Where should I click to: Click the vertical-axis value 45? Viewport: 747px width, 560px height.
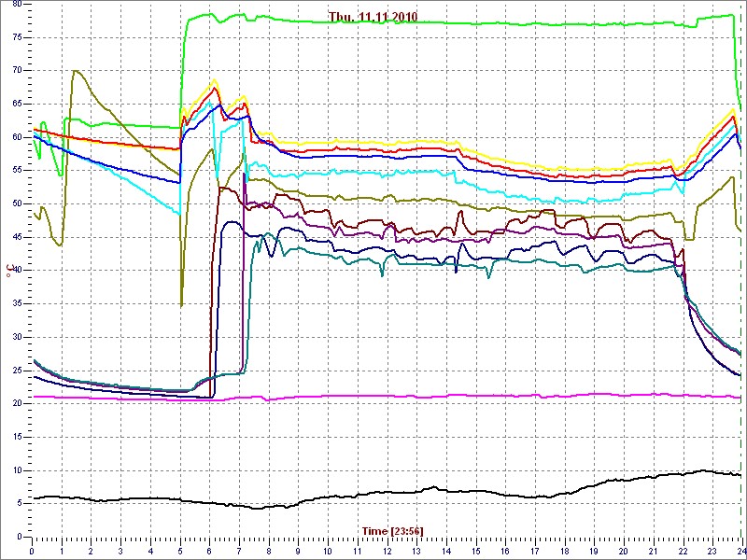tap(15, 237)
